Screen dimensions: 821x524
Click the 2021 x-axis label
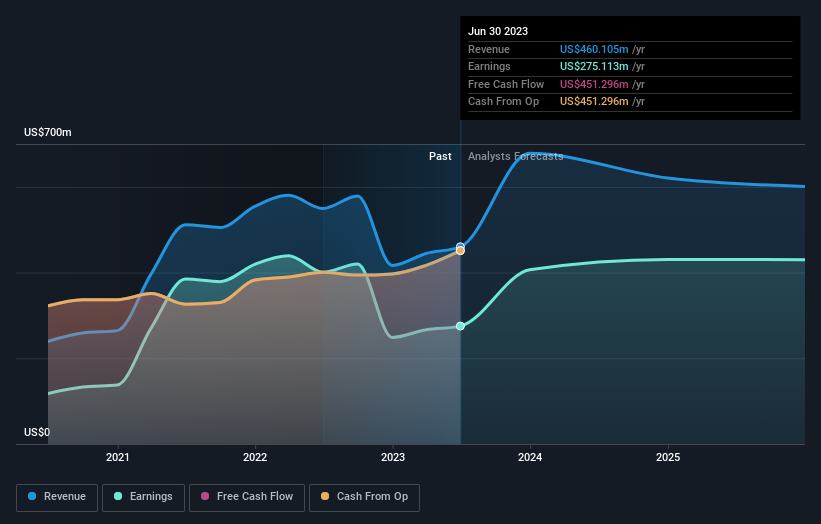tap(117, 457)
